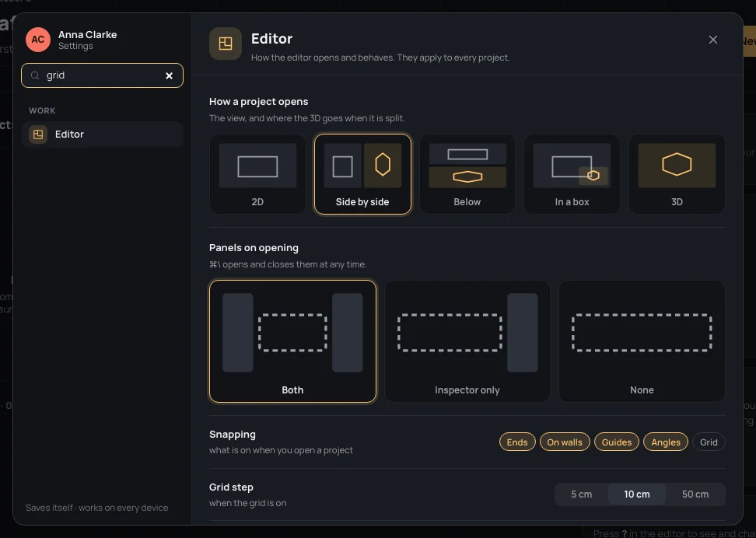Screen dimensions: 756x538
Task: Click the Anna Clarke name
Action: (x=87, y=35)
